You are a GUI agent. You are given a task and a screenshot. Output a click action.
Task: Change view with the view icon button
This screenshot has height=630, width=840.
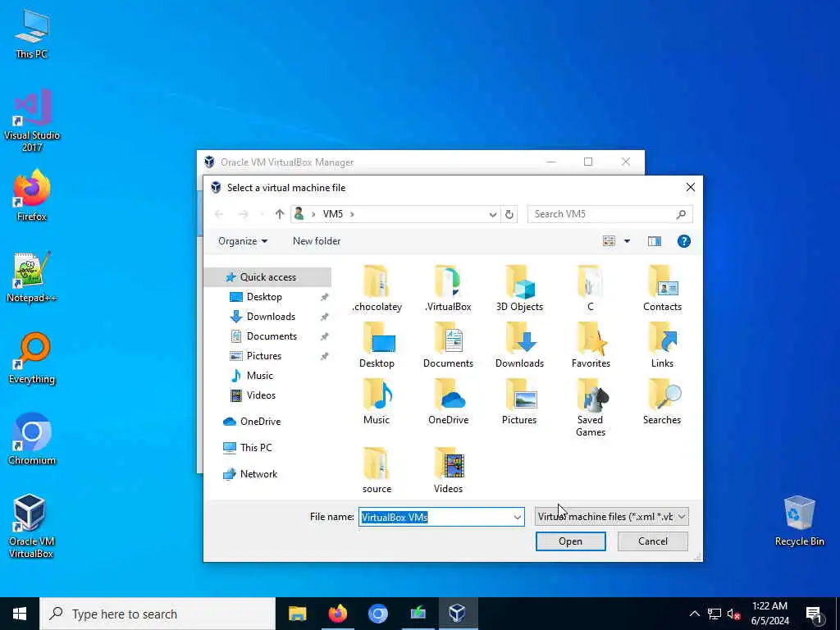tap(609, 241)
